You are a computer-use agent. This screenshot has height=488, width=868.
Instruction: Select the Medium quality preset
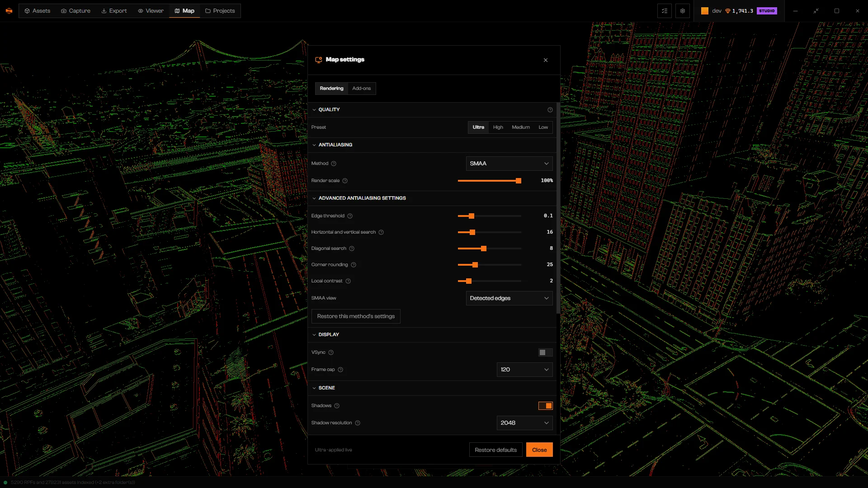click(521, 127)
